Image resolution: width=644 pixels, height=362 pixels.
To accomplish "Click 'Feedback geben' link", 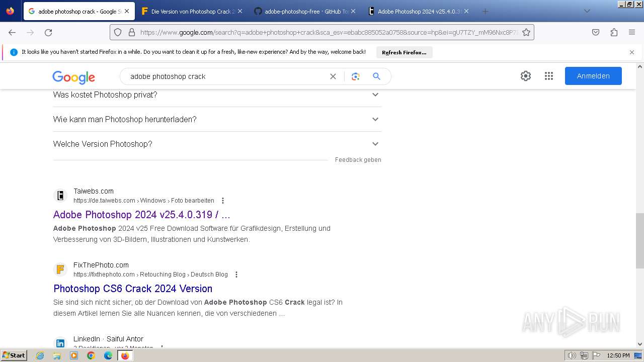I will click(358, 160).
